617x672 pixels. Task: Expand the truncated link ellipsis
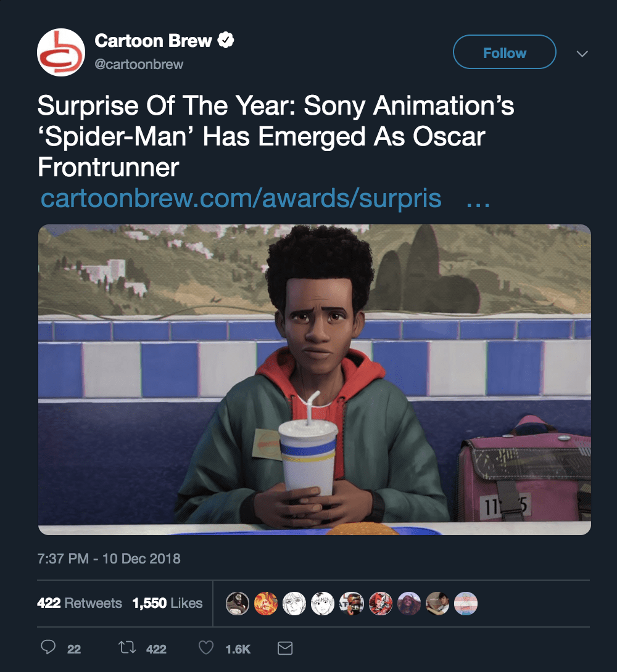[474, 199]
